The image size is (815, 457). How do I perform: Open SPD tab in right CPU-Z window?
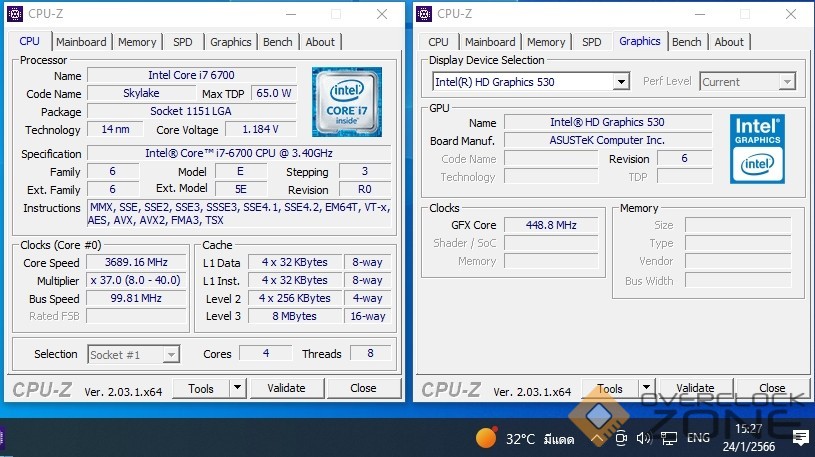pyautogui.click(x=591, y=42)
